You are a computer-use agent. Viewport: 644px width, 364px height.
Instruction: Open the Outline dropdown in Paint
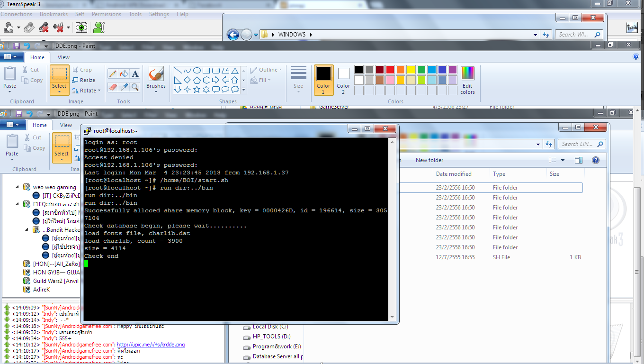point(266,70)
